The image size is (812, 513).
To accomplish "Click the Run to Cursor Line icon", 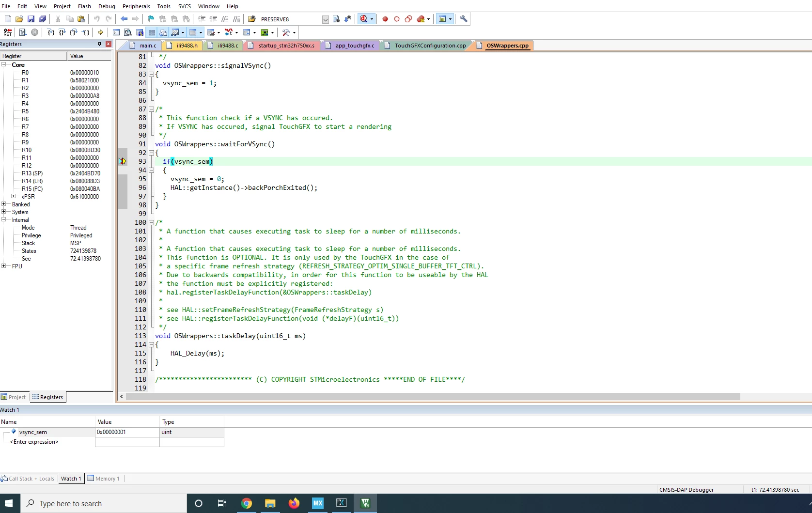I will 86,32.
